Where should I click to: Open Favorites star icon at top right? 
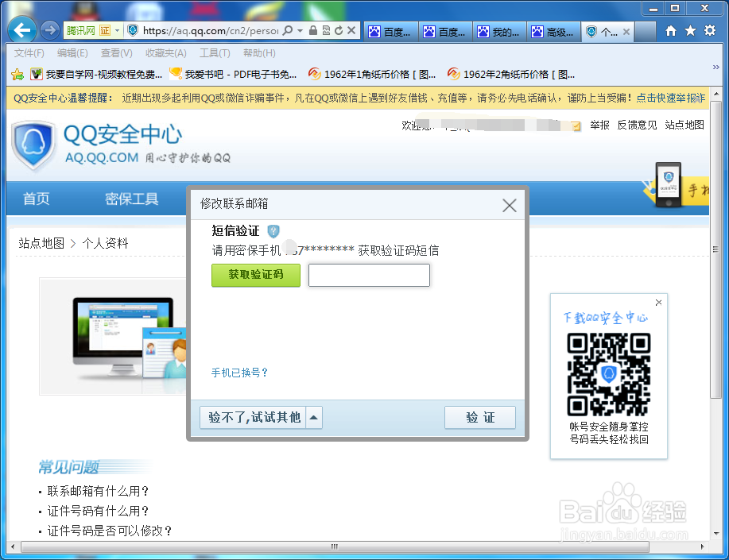click(x=690, y=31)
